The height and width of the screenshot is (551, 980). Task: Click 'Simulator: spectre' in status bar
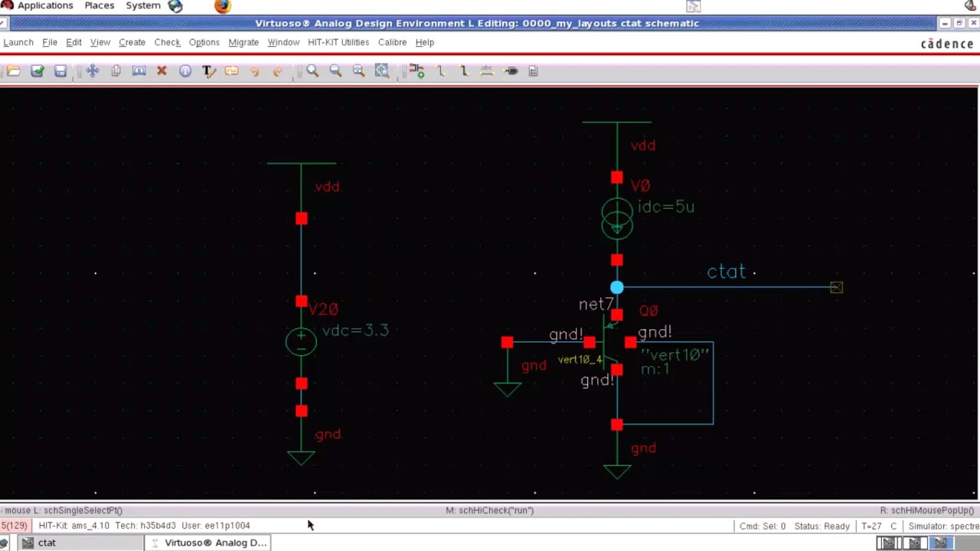click(x=944, y=526)
